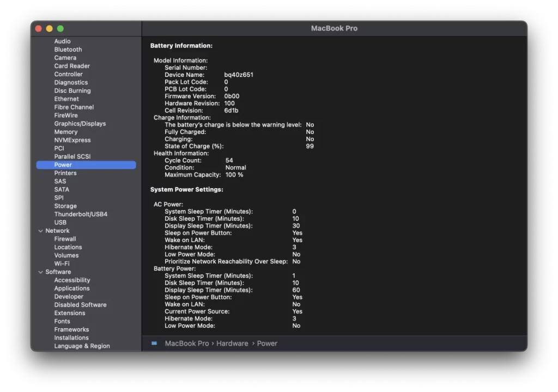The image size is (558, 392).
Task: Open the Bluetooth hardware section
Action: point(68,50)
